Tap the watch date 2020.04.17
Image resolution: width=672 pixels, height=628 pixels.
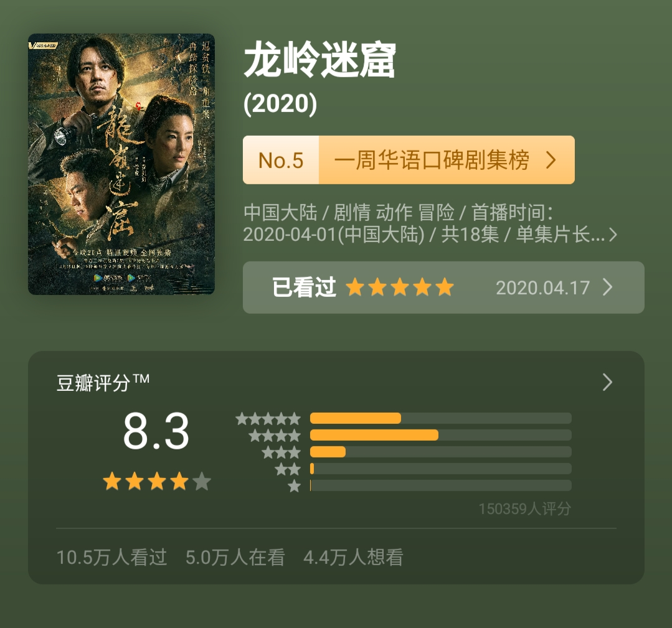coord(543,287)
